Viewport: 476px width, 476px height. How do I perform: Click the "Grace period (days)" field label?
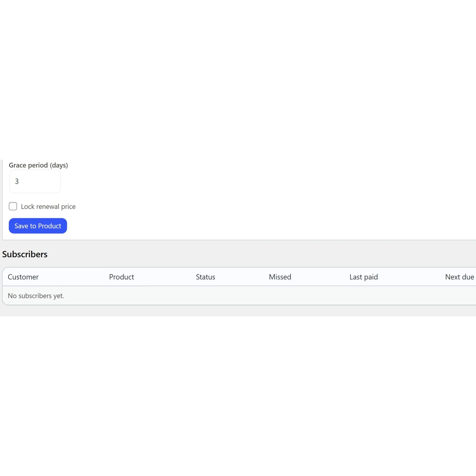tap(38, 165)
